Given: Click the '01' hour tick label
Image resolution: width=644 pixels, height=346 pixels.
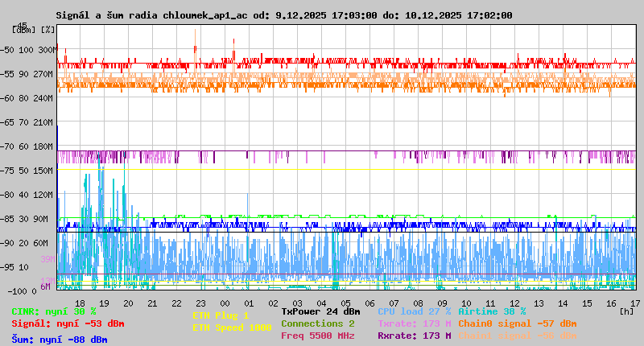Looking at the screenshot, I should coord(250,303).
